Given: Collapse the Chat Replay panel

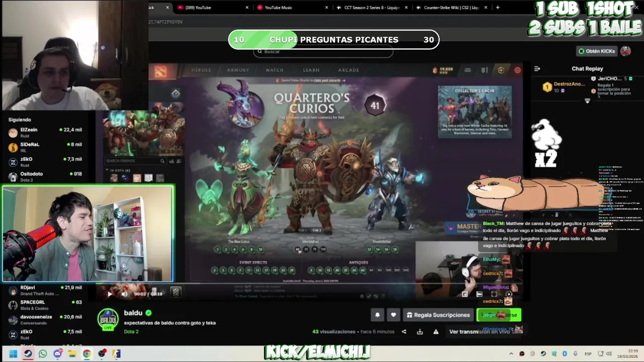Looking at the screenshot, I should [x=537, y=69].
